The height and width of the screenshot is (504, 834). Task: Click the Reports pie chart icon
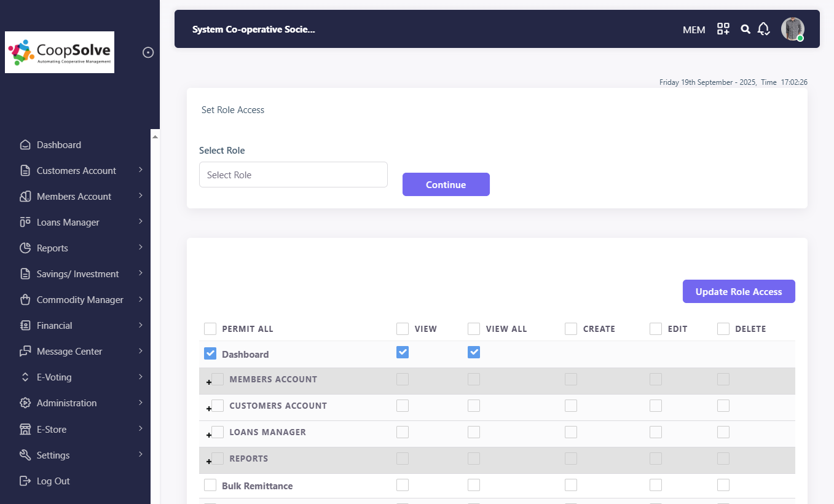click(25, 248)
